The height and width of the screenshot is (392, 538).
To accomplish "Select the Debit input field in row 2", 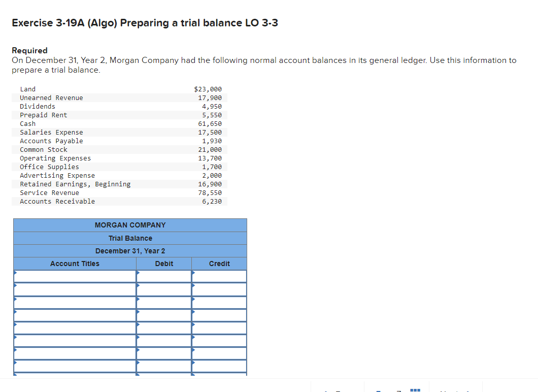I will click(163, 289).
